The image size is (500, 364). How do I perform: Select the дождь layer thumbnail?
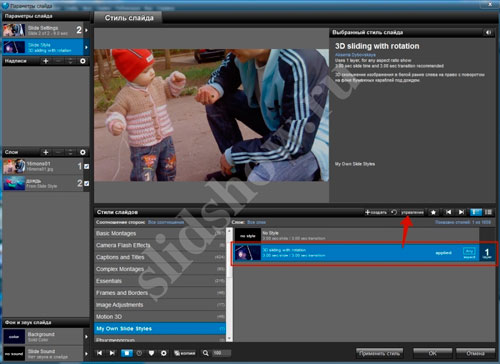pyautogui.click(x=14, y=183)
